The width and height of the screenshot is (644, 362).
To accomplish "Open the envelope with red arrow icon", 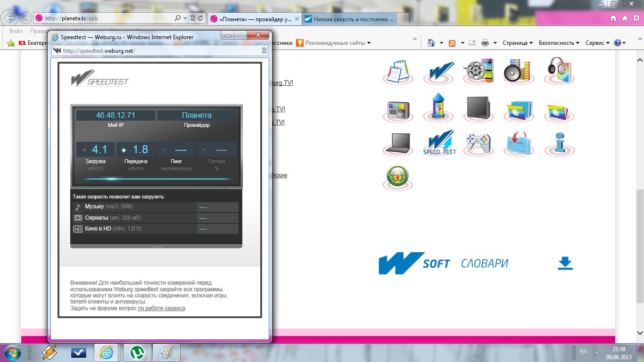I will point(518,144).
